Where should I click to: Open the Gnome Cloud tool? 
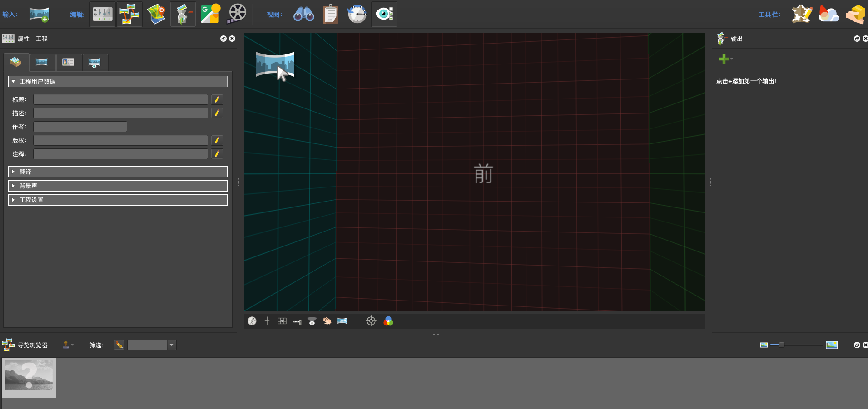coord(828,14)
